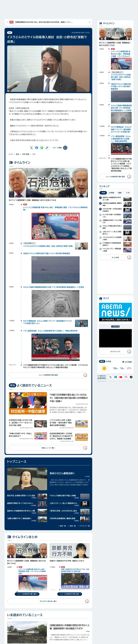Screen dimensions: 138x644
Task: Click the red 速報 badge in the ticker
Action: (11, 22)
